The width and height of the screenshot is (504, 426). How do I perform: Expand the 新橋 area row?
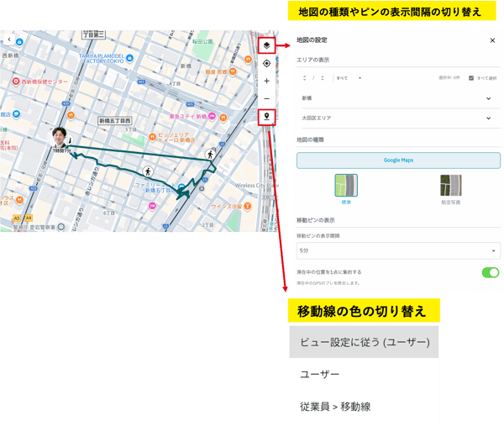click(x=397, y=98)
